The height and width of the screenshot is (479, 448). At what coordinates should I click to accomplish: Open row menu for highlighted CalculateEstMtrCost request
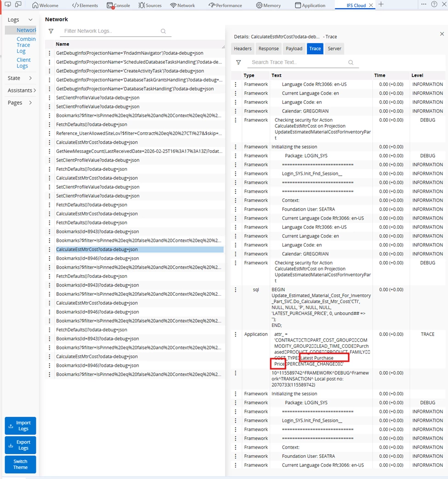click(x=50, y=249)
